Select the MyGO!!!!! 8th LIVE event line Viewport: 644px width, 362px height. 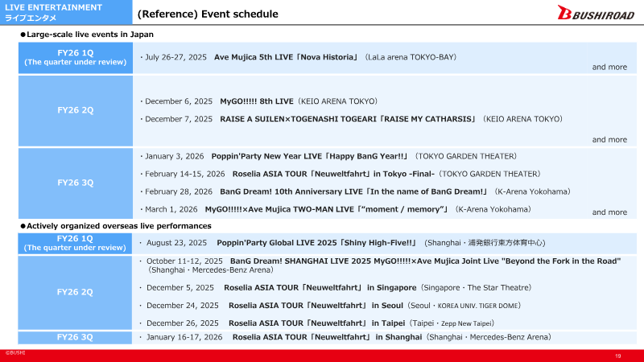click(258, 101)
